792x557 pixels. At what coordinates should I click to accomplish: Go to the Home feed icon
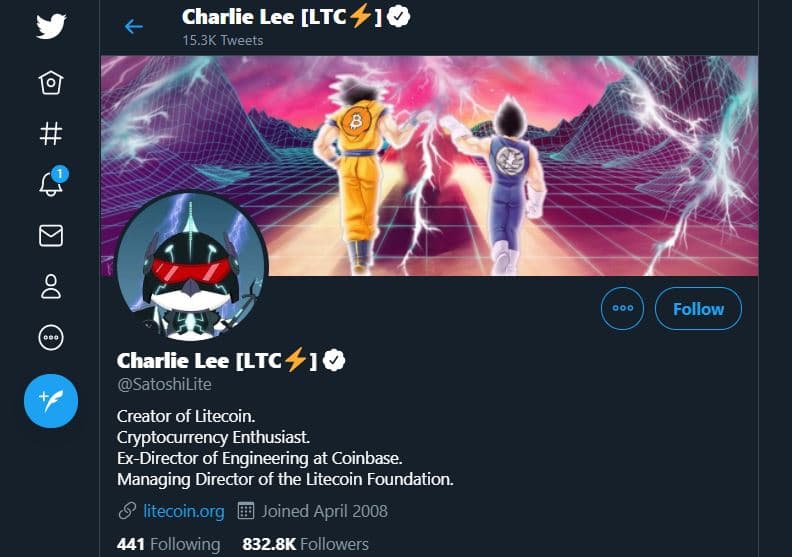pyautogui.click(x=51, y=83)
